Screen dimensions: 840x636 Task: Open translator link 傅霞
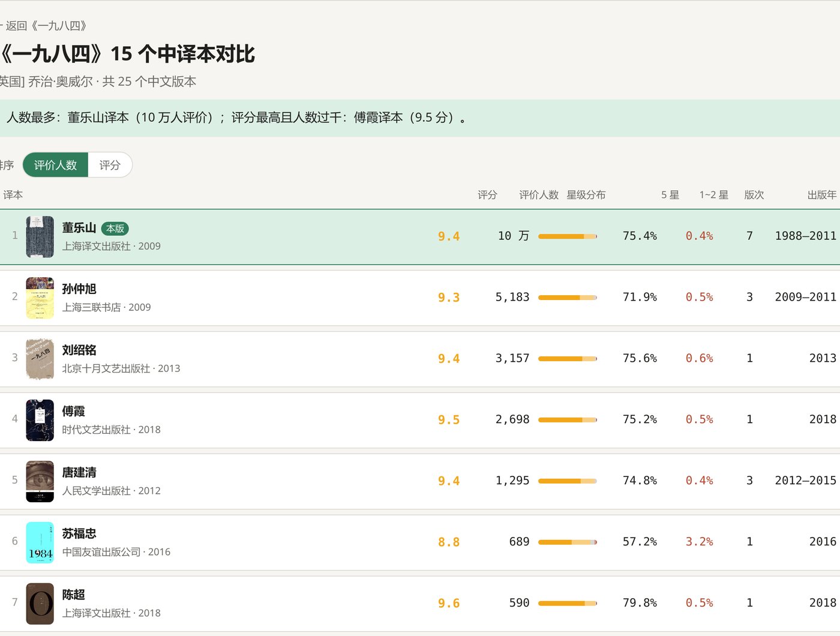74,412
